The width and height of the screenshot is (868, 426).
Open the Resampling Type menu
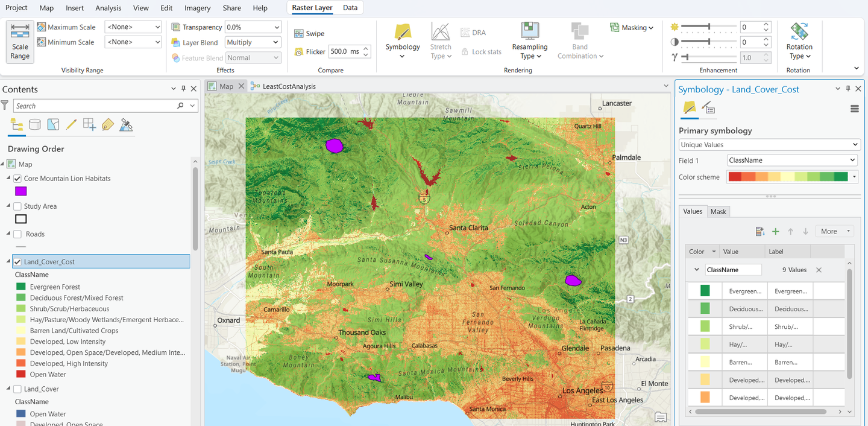click(530, 41)
